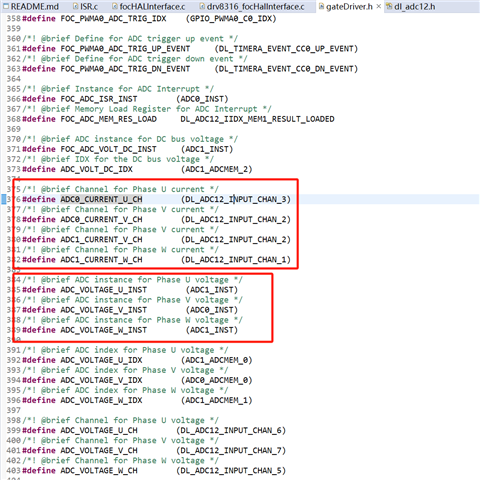Click line number 397 in the gutter

14,410
